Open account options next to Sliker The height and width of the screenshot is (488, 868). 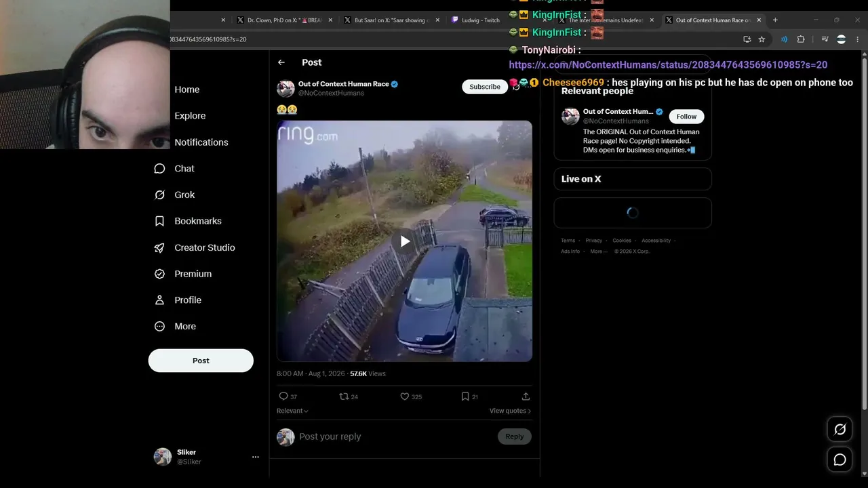[x=256, y=457]
